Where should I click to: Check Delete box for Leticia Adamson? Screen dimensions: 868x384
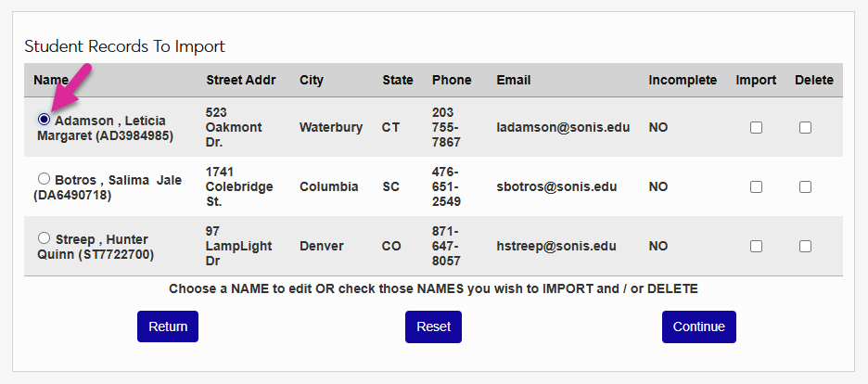[x=805, y=127]
